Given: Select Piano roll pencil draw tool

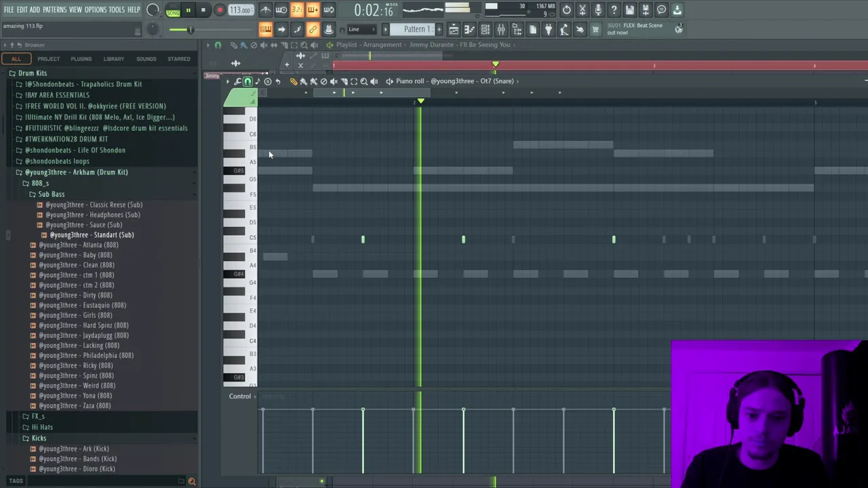Looking at the screenshot, I should tap(294, 81).
